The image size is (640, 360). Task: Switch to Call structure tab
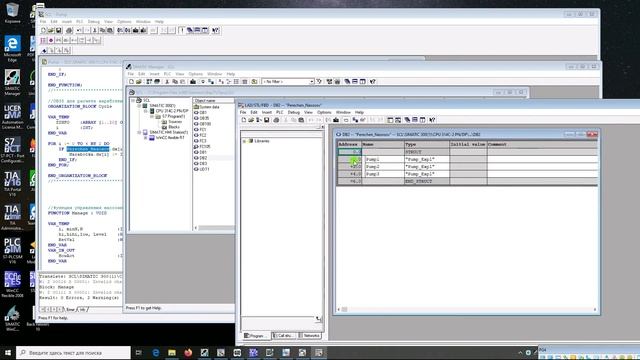[284, 336]
